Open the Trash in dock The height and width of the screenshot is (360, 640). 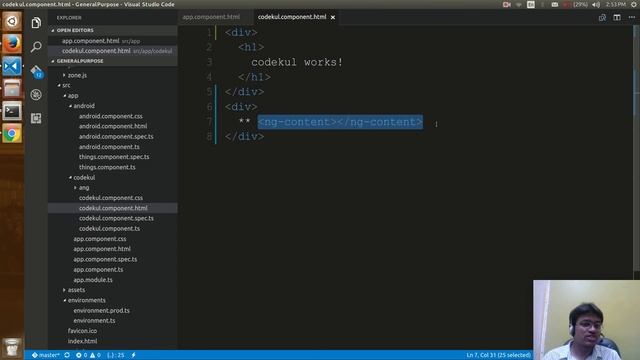pos(12,347)
